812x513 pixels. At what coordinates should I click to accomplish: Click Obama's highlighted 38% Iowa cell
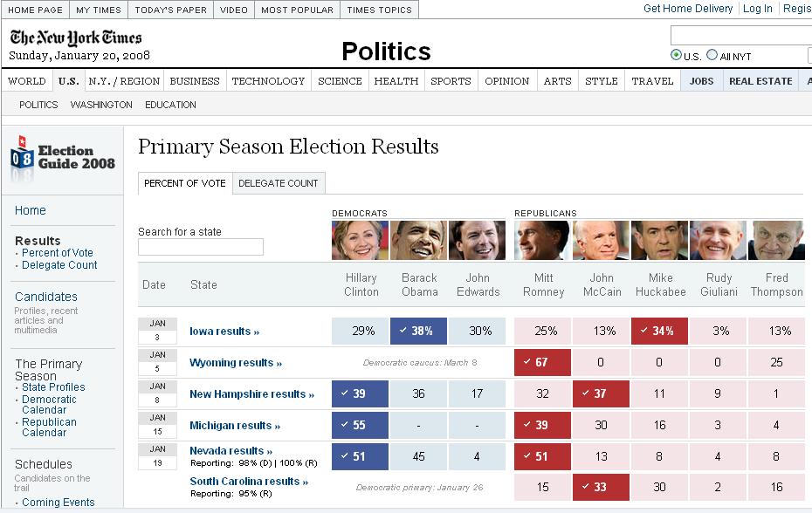(419, 332)
